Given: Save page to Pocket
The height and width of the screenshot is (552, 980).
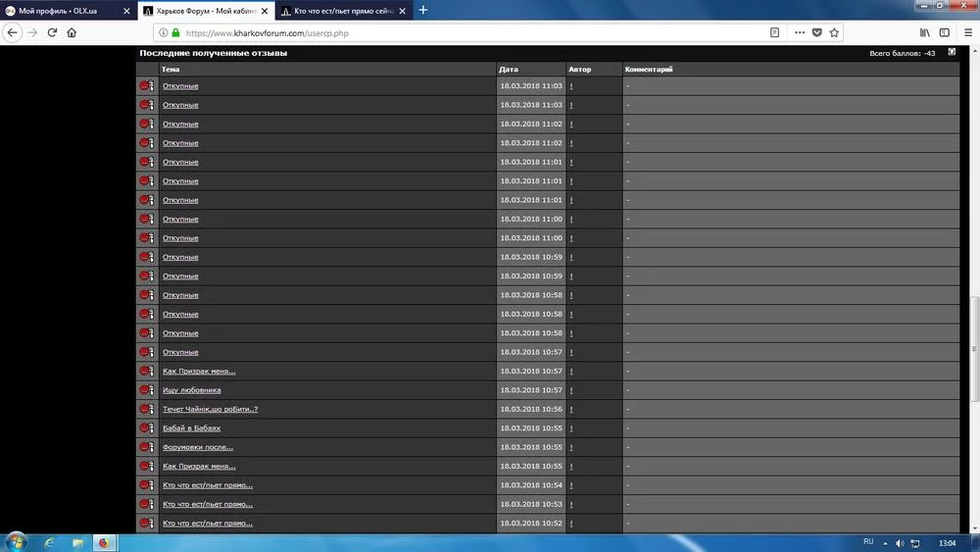Looking at the screenshot, I should (817, 32).
